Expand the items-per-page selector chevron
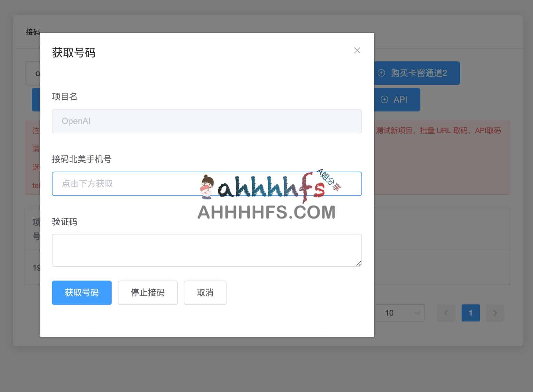 tap(418, 313)
